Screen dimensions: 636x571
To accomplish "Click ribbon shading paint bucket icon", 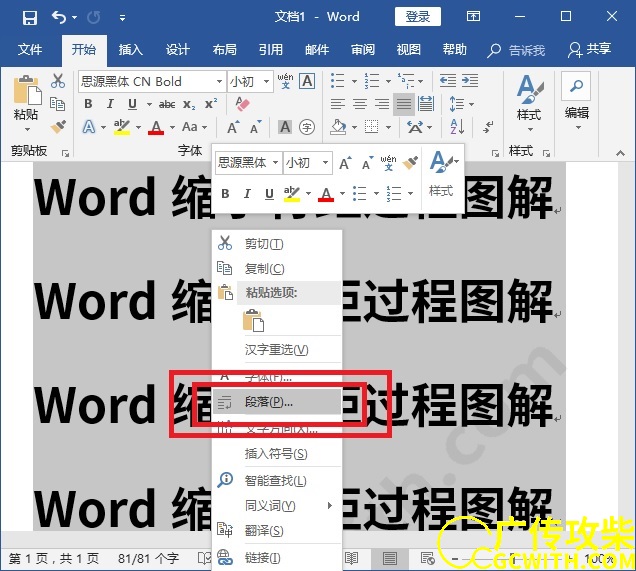I will pyautogui.click(x=338, y=127).
